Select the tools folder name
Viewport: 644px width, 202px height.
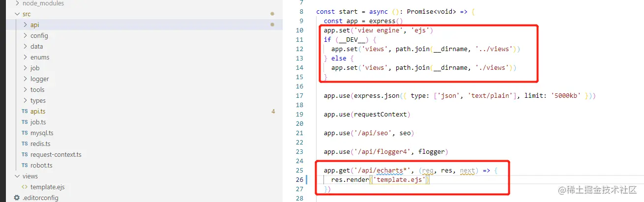(x=37, y=90)
